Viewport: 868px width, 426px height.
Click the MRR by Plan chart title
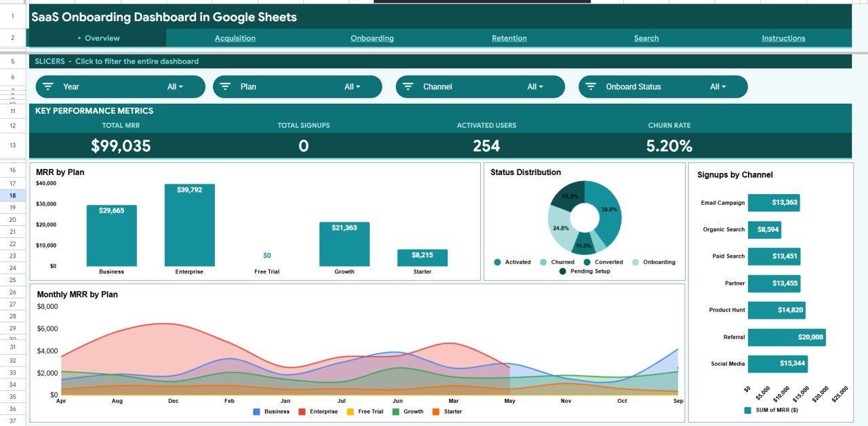tap(60, 172)
